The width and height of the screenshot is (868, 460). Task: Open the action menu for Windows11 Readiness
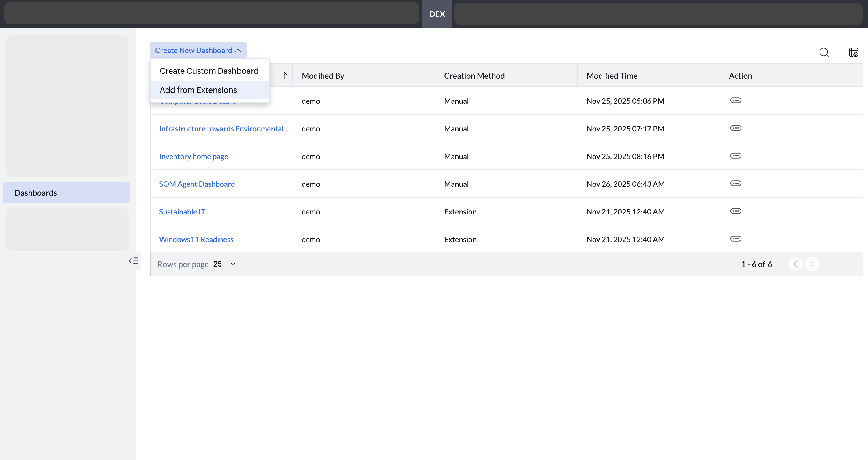pyautogui.click(x=736, y=239)
